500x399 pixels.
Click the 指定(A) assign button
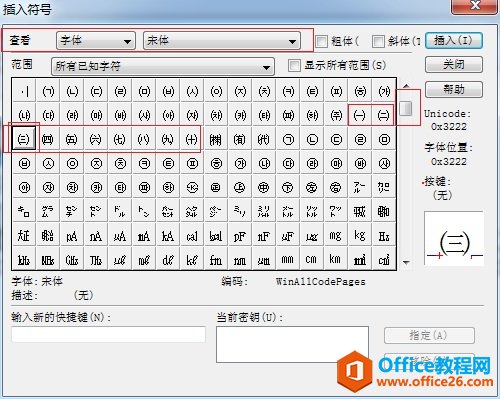[x=429, y=335]
